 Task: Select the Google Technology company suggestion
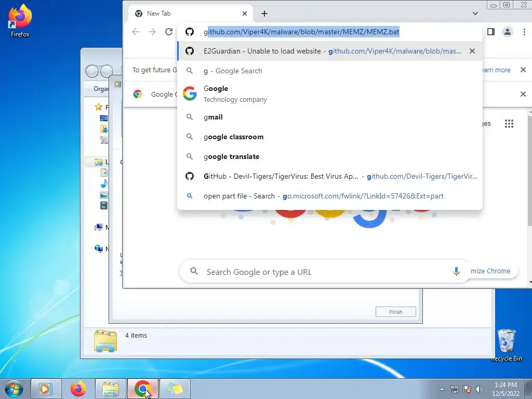(330, 94)
